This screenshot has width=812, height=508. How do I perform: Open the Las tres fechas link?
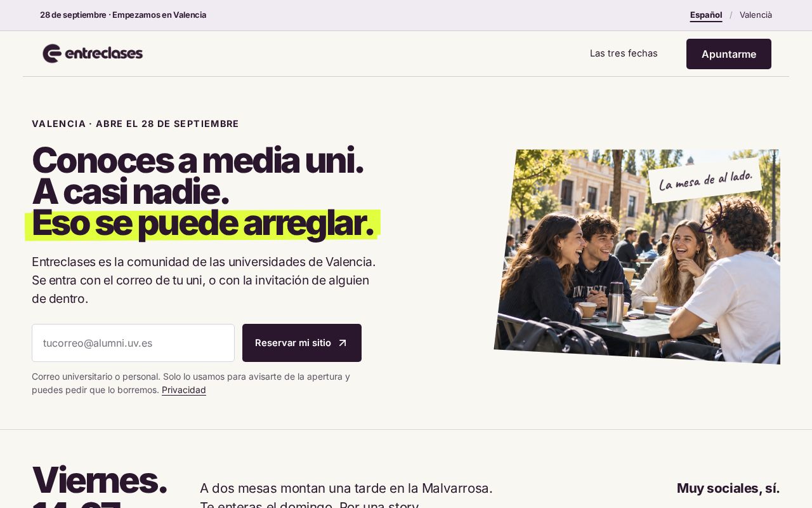coord(624,53)
